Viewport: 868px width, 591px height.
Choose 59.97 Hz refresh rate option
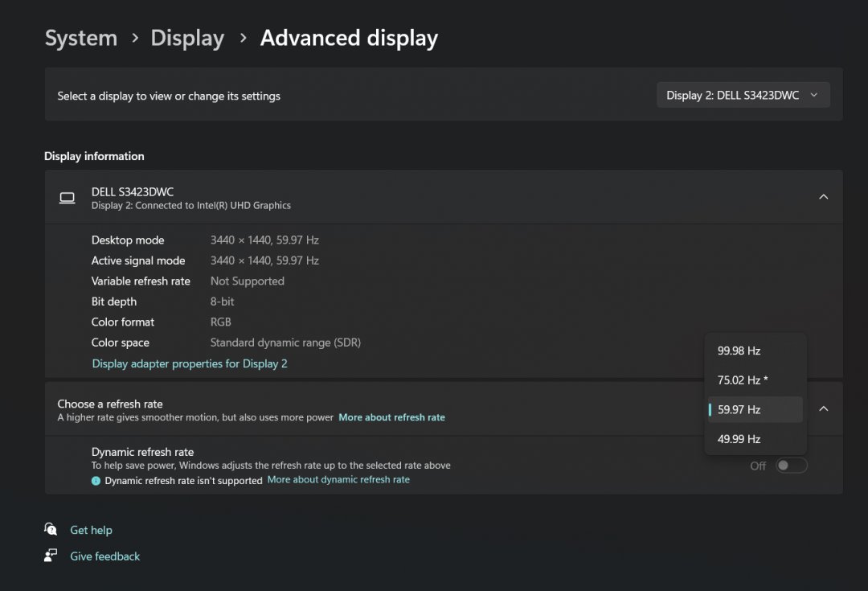click(755, 409)
